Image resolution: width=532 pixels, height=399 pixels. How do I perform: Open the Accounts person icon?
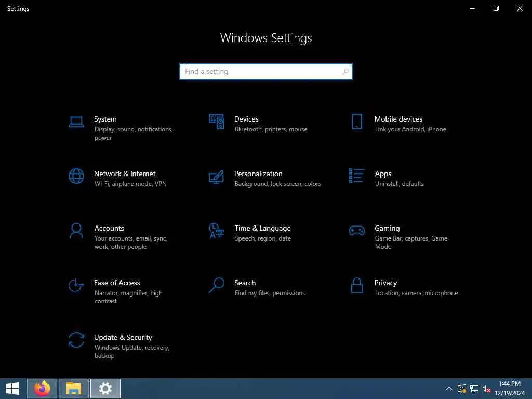[x=76, y=231]
